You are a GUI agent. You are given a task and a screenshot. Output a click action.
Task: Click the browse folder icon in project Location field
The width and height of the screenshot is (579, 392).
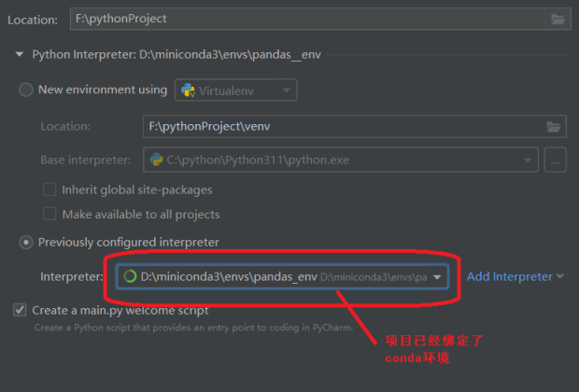(x=558, y=19)
